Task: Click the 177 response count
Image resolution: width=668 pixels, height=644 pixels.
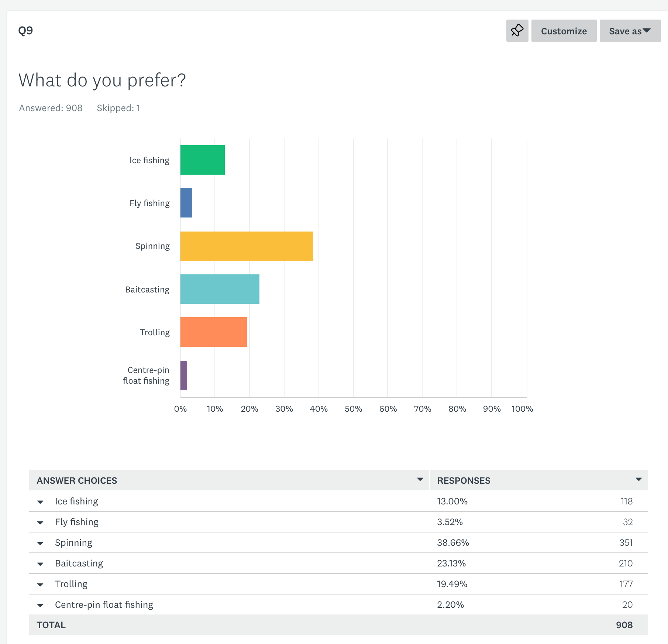Action: (x=626, y=584)
